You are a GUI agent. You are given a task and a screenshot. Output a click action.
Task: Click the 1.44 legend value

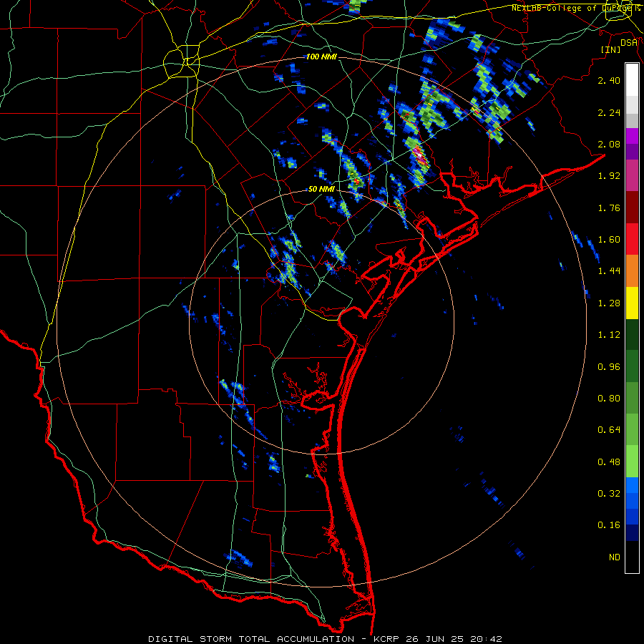point(609,271)
